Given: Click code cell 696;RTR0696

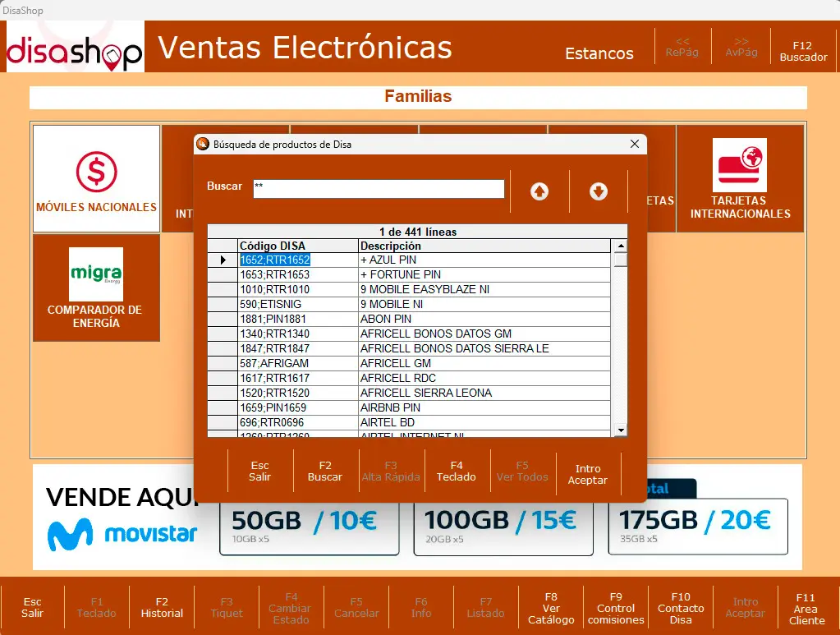Looking at the screenshot, I should click(298, 422).
